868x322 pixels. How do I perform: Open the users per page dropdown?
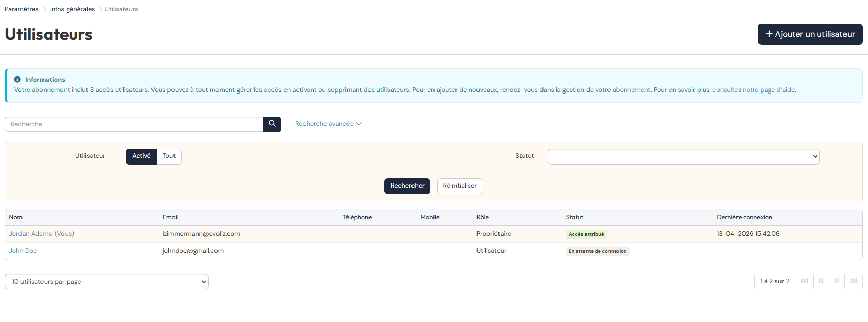coord(106,282)
